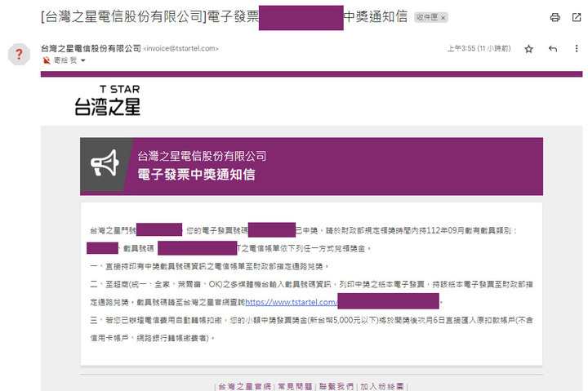Click the banner heading 電子發票中獎通知信
The width and height of the screenshot is (588, 391).
(x=197, y=175)
